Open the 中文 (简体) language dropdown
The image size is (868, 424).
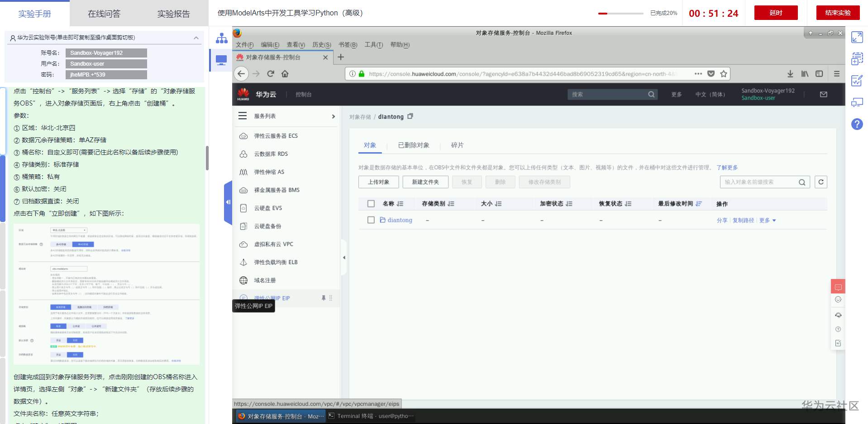pos(710,94)
